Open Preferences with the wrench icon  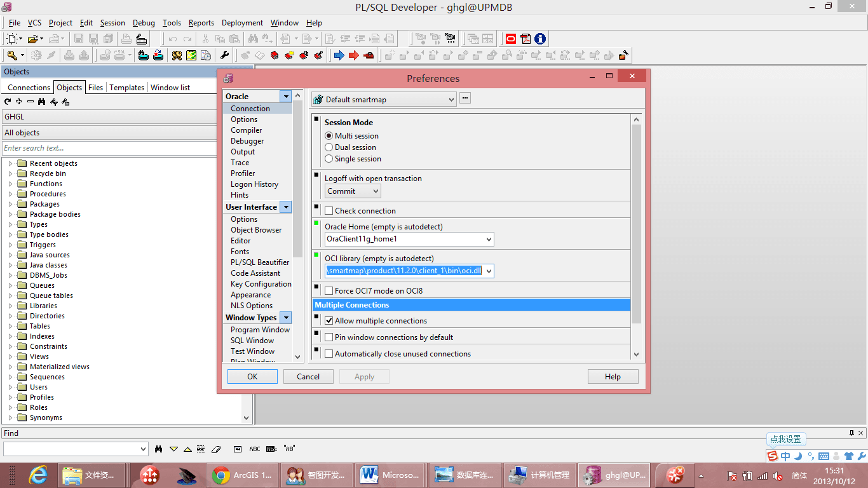point(224,55)
